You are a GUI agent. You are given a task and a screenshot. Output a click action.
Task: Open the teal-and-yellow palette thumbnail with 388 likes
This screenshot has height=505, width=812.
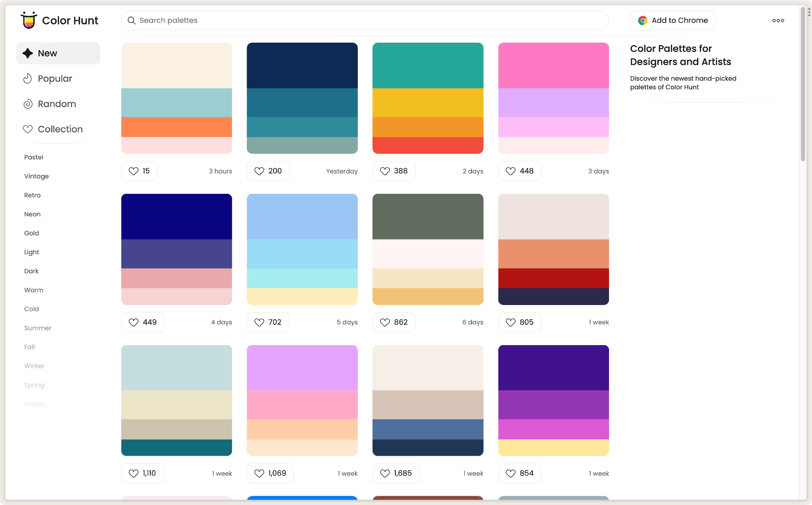tap(428, 98)
